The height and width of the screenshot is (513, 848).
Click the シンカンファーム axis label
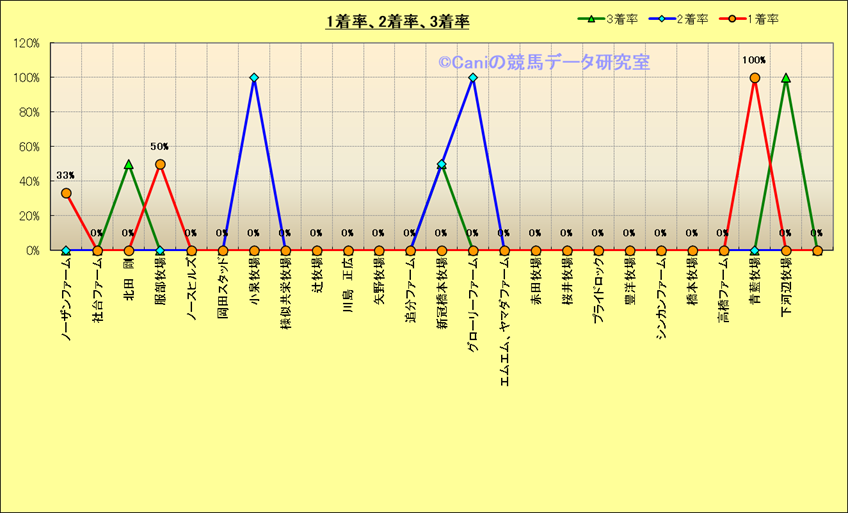point(661,299)
